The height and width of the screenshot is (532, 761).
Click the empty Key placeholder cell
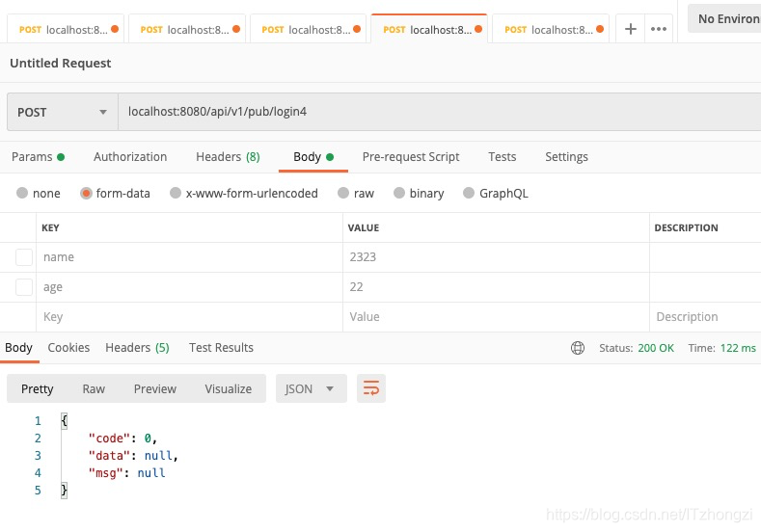(189, 317)
